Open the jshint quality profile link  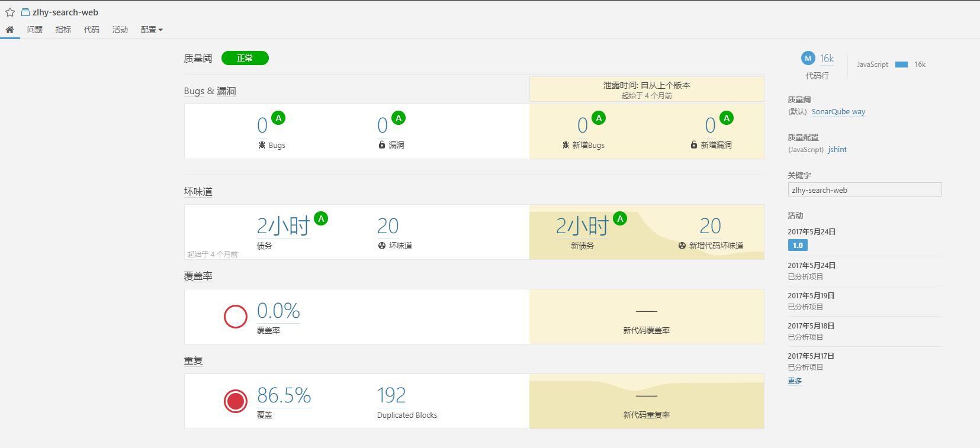(x=837, y=150)
